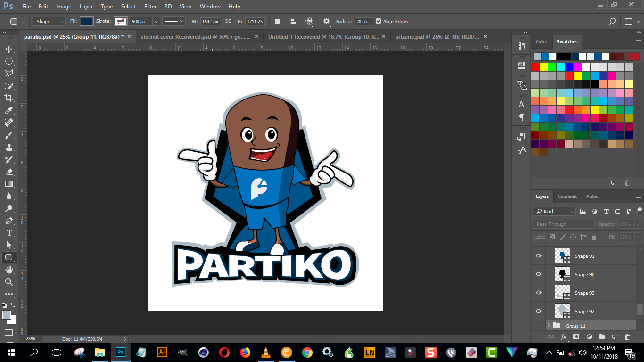Click the Fill color swatch in options bar
This screenshot has height=362, width=644.
click(x=87, y=21)
